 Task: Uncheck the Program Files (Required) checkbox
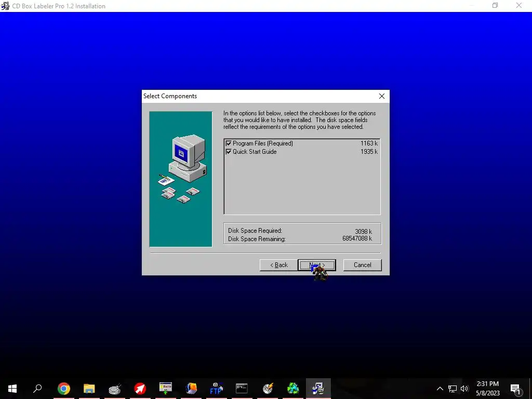(229, 143)
